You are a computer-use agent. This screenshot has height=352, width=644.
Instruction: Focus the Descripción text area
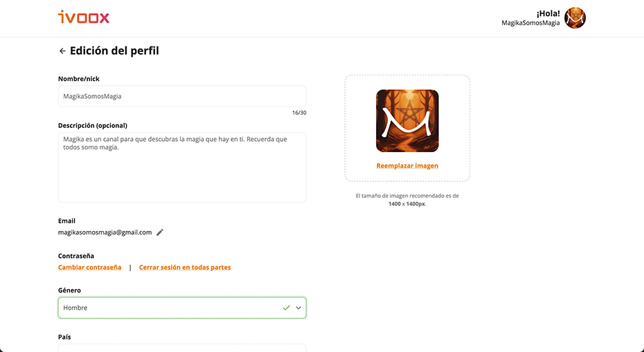[x=182, y=167]
